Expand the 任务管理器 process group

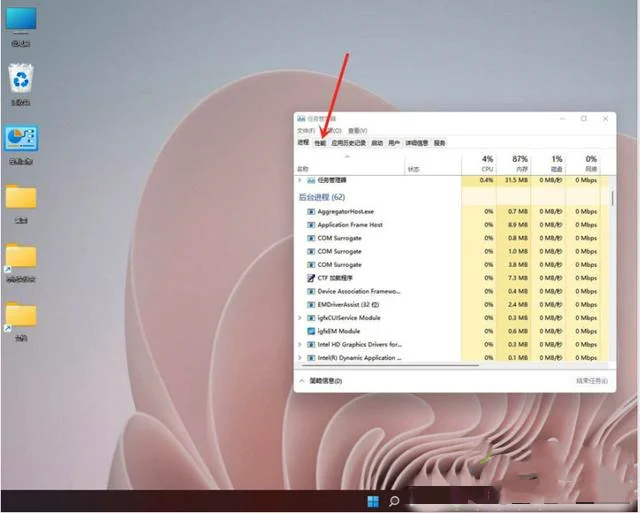click(300, 180)
